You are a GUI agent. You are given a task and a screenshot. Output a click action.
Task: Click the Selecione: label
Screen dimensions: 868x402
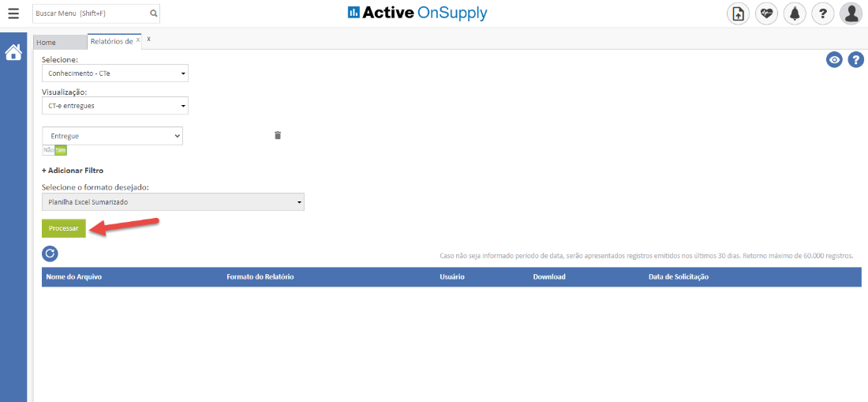(60, 59)
